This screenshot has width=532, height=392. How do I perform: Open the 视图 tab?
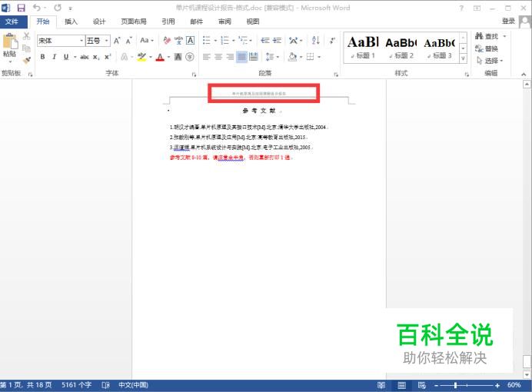click(253, 22)
